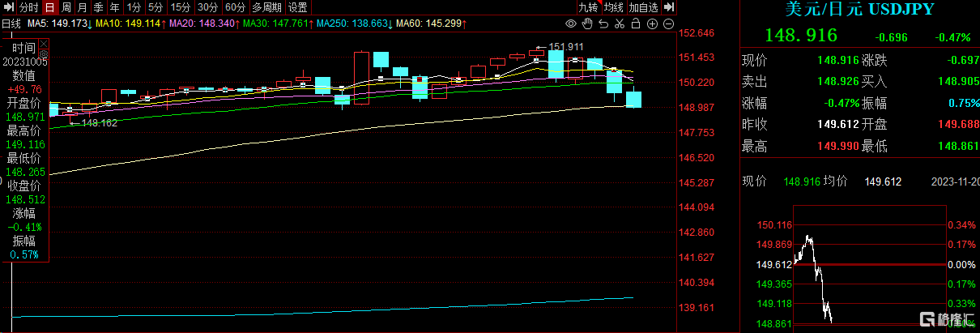The width and height of the screenshot is (980, 333).
Task: Switch to 分时 intraday tab
Action: (29, 7)
